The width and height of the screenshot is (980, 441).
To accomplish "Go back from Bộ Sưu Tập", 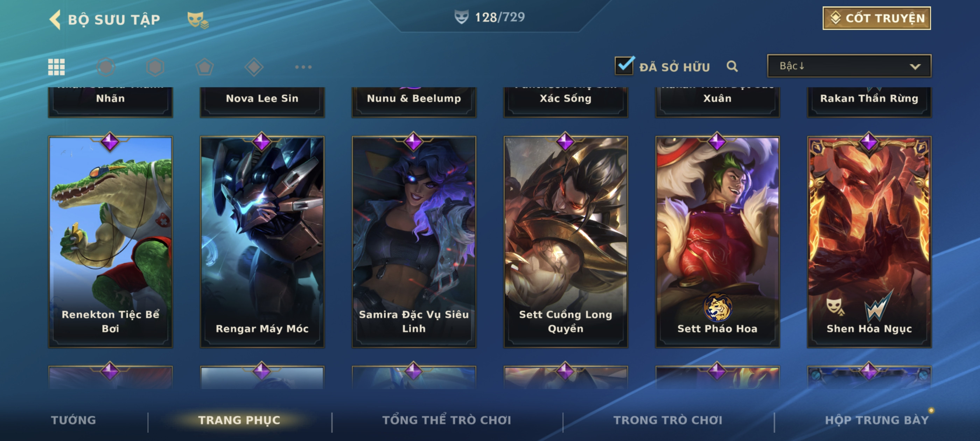I will 55,19.
